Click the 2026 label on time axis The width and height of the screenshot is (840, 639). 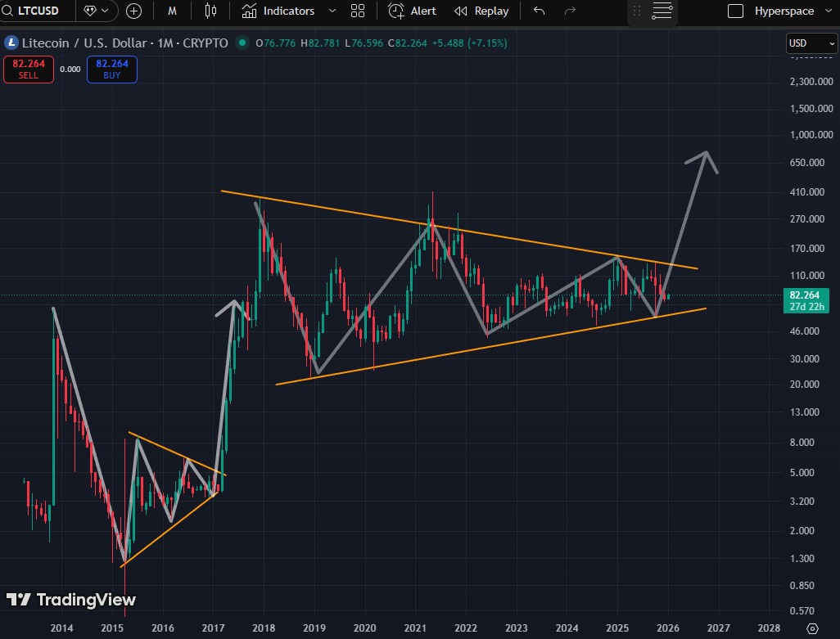(667, 628)
